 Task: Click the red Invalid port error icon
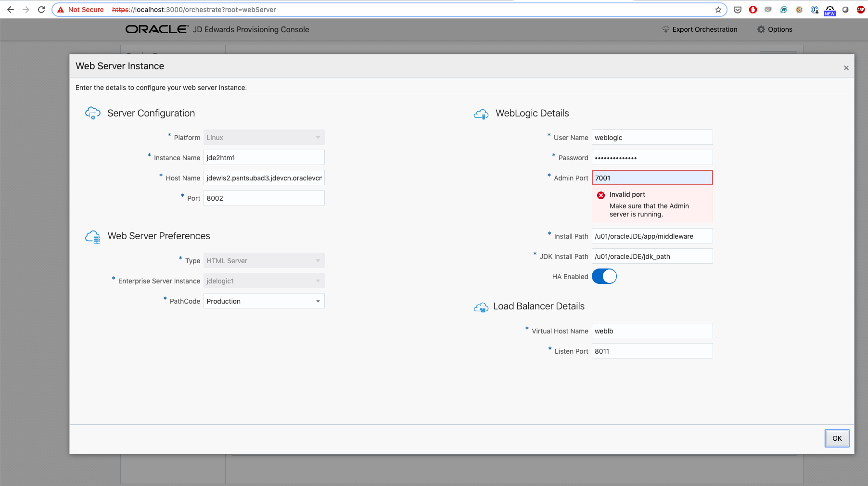coord(601,195)
